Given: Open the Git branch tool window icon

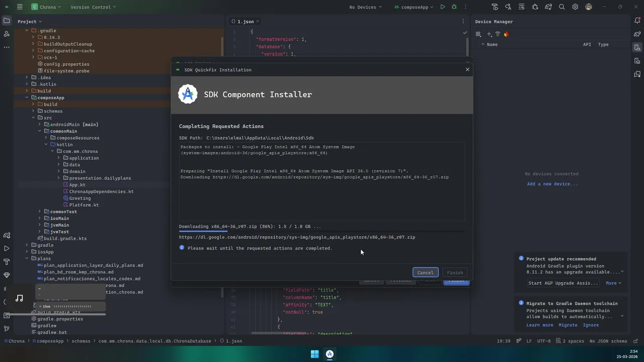Looking at the screenshot, I should click(x=7, y=329).
